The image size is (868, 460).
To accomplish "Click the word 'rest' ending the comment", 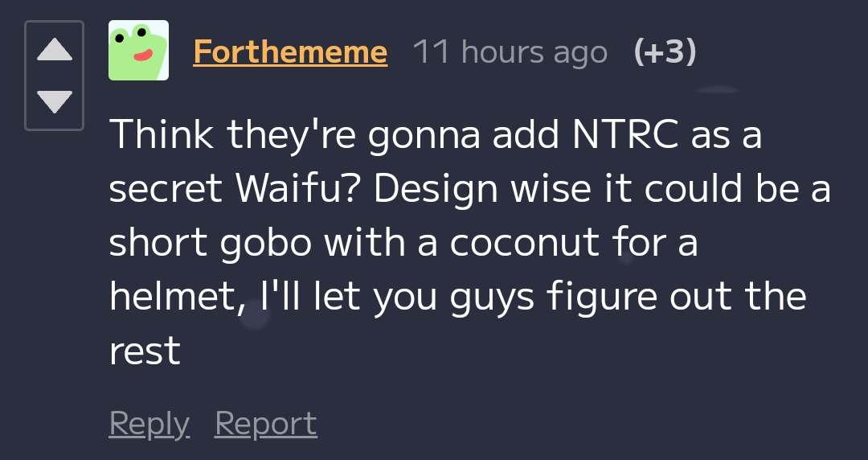I will [x=145, y=351].
